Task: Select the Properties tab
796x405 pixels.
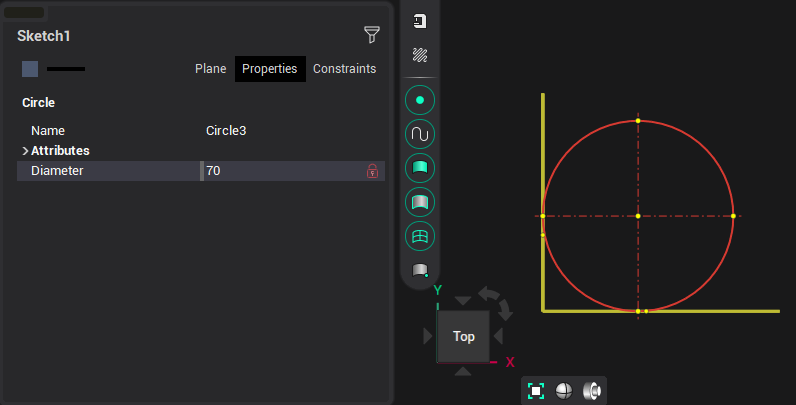Action: tap(269, 69)
